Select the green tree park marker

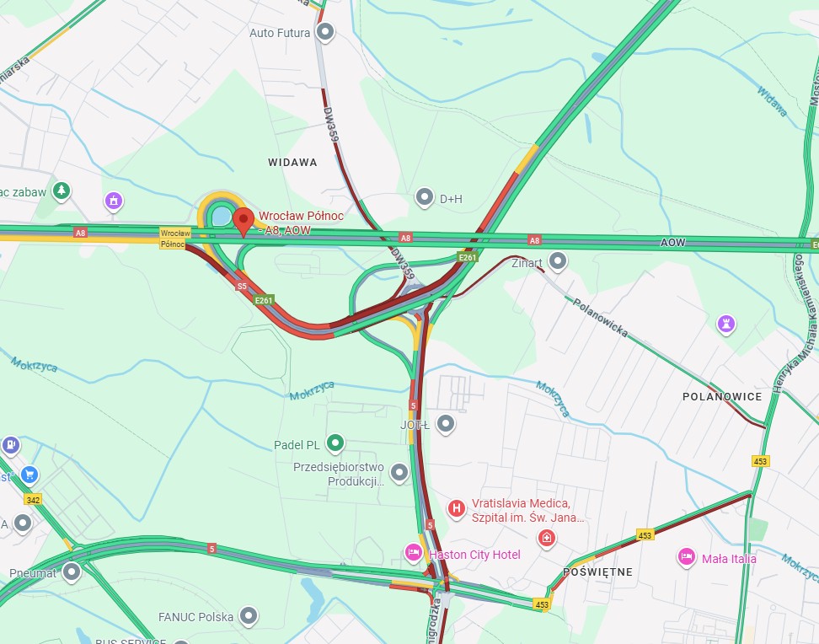62,191
